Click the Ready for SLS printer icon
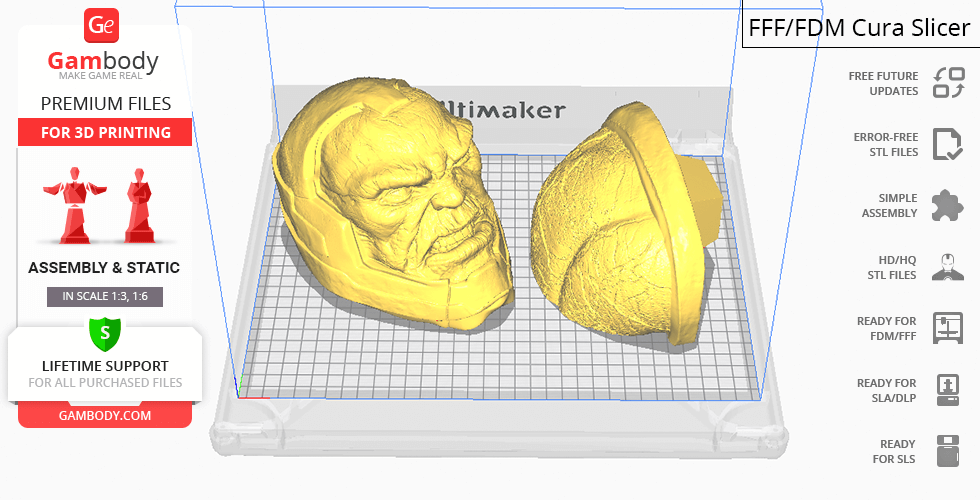 947,451
